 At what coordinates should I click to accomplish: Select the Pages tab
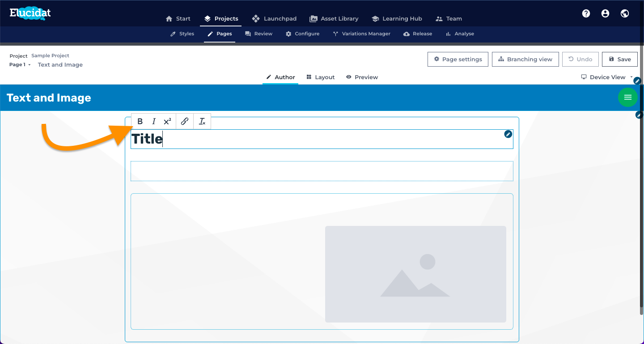click(x=220, y=34)
